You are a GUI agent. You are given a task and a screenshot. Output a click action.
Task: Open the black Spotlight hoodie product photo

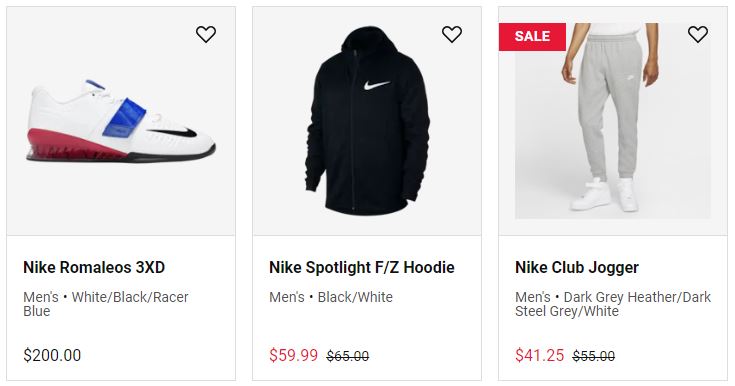click(x=367, y=121)
